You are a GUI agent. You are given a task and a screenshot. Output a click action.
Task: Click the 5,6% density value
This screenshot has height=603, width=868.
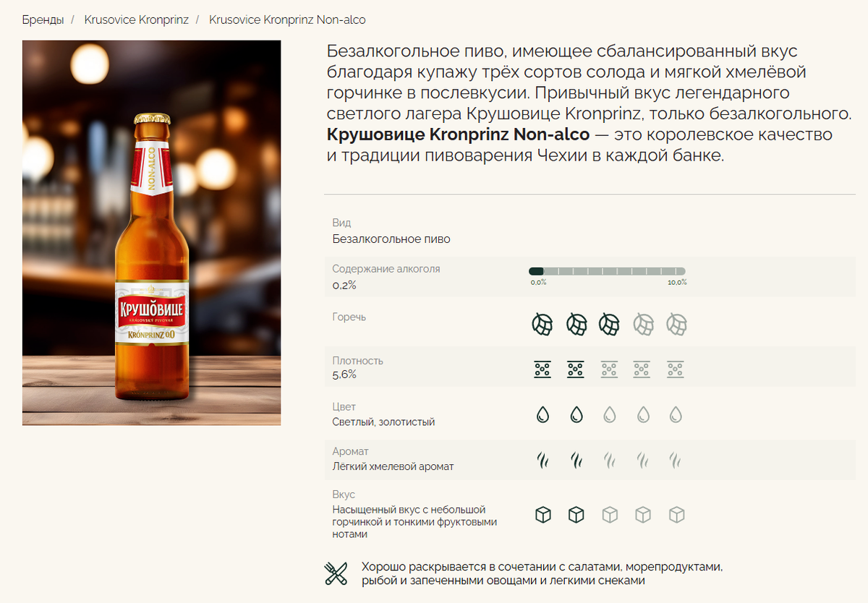(x=344, y=375)
